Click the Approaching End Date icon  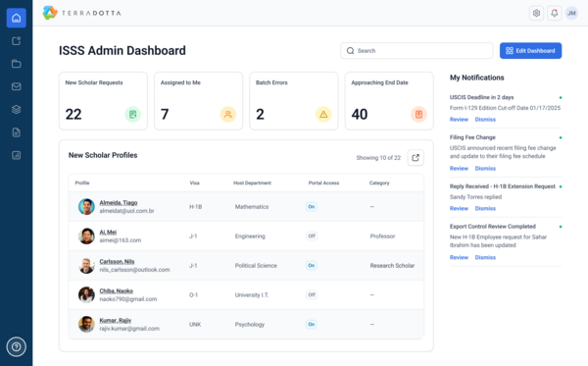(418, 114)
